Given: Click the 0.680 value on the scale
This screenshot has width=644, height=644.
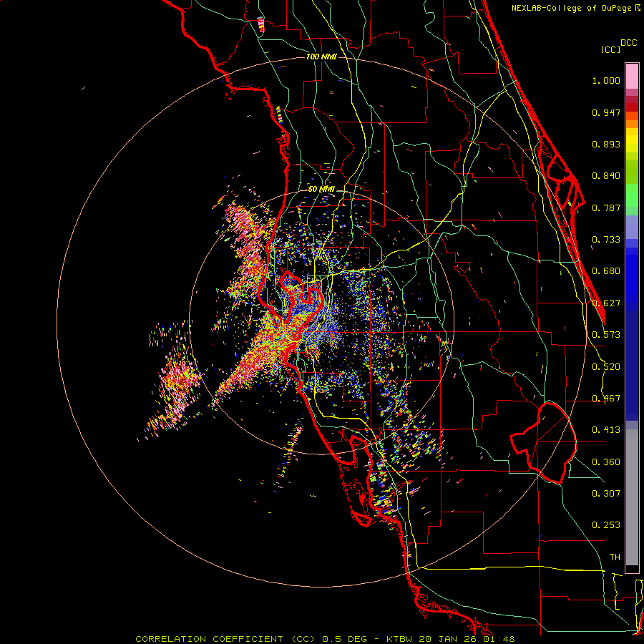Looking at the screenshot, I should pyautogui.click(x=606, y=271).
